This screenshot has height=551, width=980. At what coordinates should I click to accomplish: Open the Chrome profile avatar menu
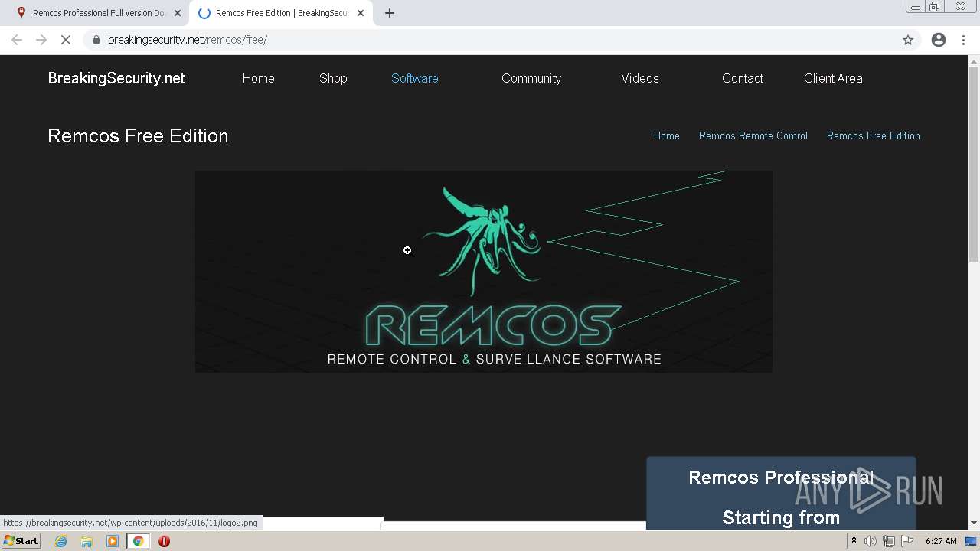pos(939,40)
